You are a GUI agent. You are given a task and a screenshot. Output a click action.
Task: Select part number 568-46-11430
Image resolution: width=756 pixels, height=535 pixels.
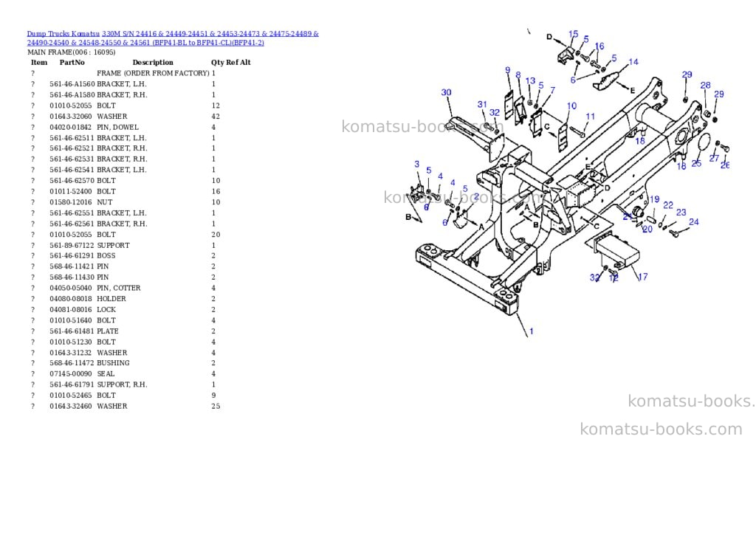(x=72, y=277)
